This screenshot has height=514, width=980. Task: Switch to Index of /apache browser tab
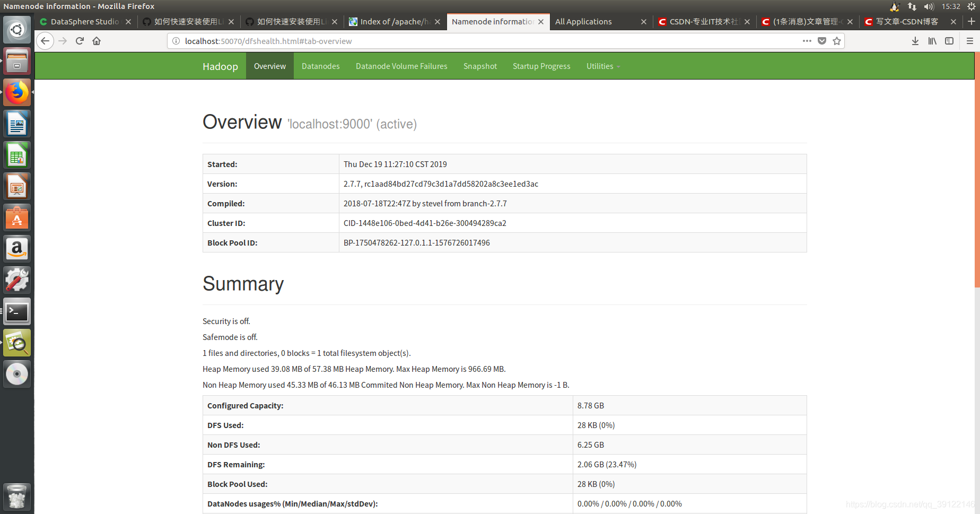pos(395,22)
